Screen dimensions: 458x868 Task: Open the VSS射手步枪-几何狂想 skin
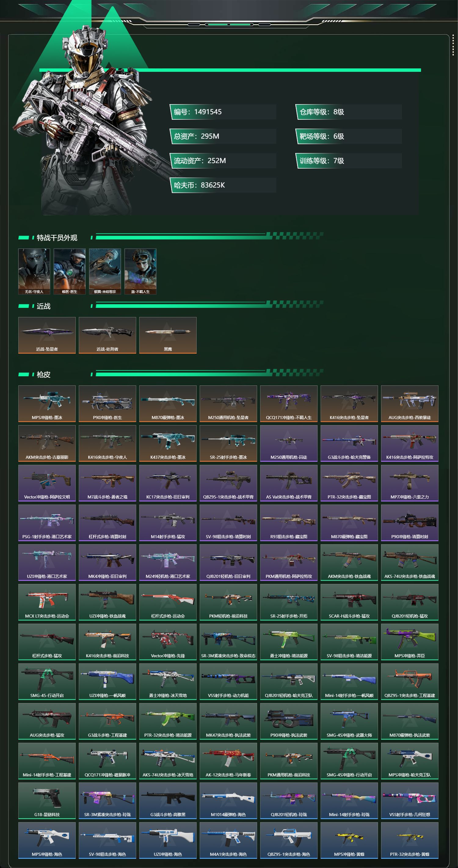(x=409, y=801)
